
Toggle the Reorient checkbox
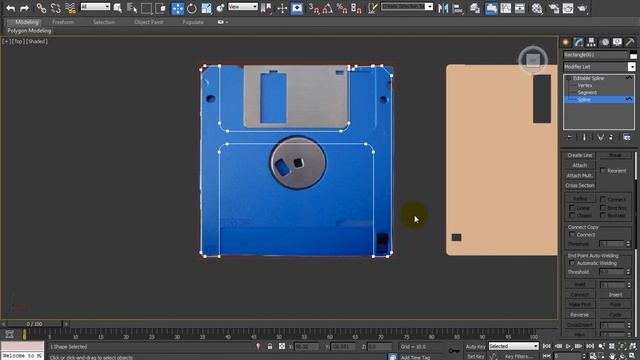603,170
